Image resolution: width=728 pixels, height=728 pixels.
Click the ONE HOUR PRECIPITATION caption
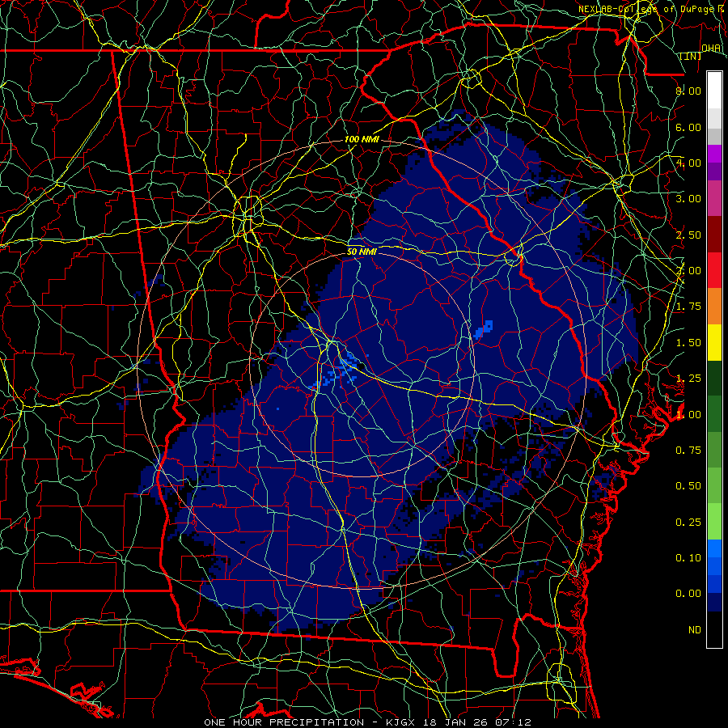tap(284, 722)
